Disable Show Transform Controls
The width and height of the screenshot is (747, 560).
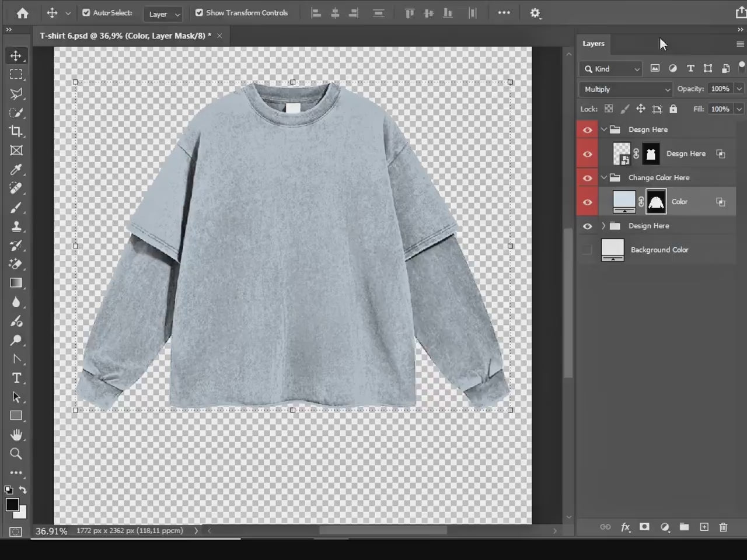coord(200,12)
